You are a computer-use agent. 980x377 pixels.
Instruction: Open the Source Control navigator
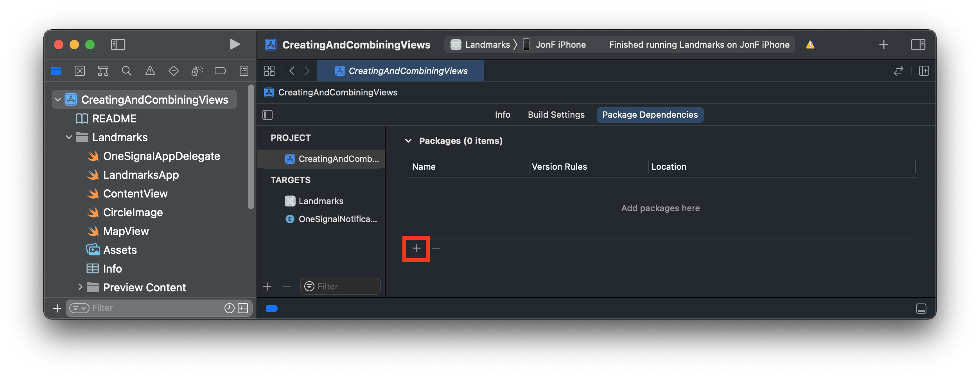coord(80,71)
